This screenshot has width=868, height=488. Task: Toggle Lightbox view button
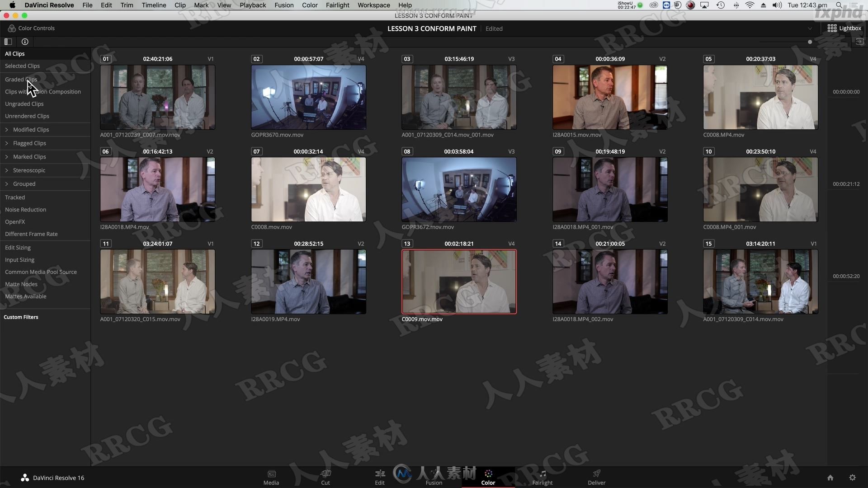844,28
